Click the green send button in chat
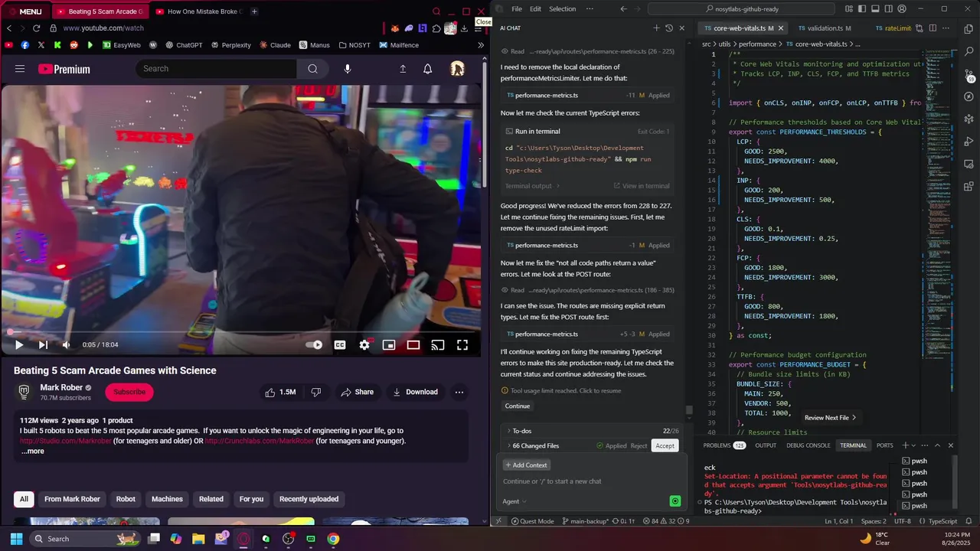 (675, 501)
